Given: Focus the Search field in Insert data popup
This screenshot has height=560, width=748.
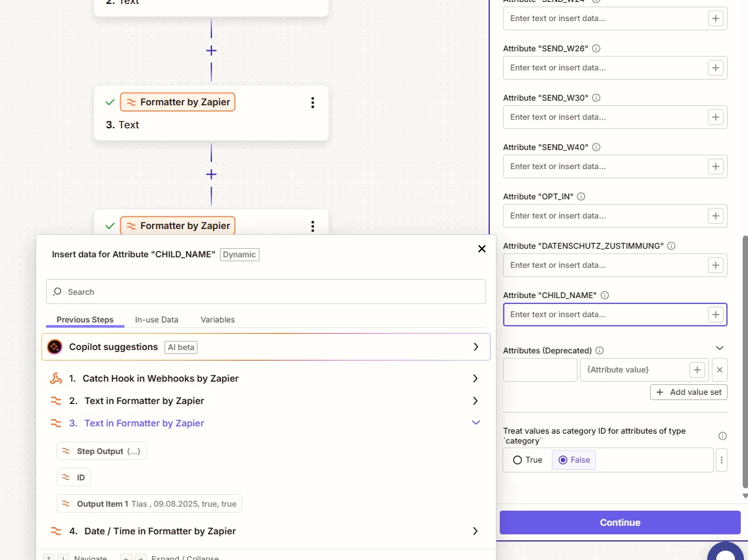Looking at the screenshot, I should (x=266, y=292).
